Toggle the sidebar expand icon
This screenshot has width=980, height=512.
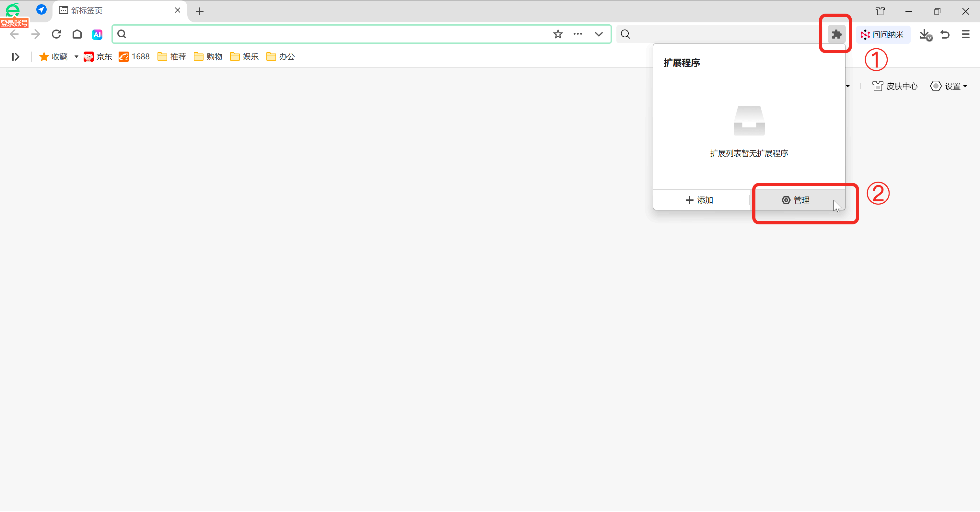pyautogui.click(x=15, y=57)
